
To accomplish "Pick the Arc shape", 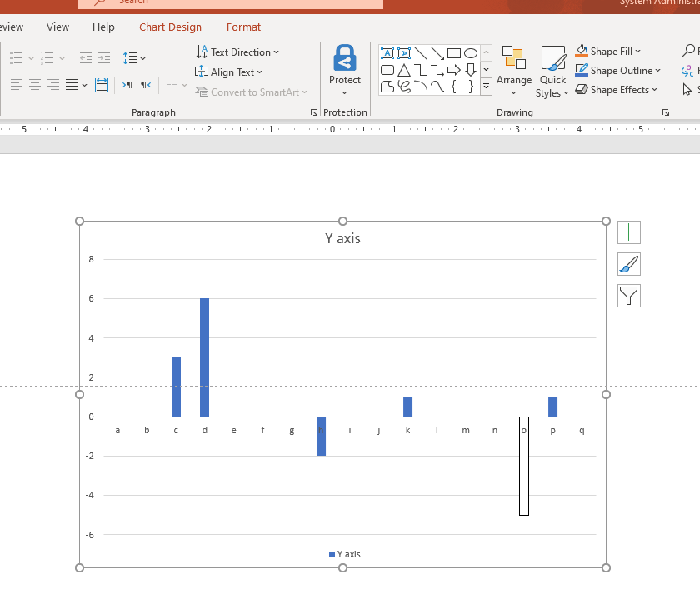I will pos(421,87).
